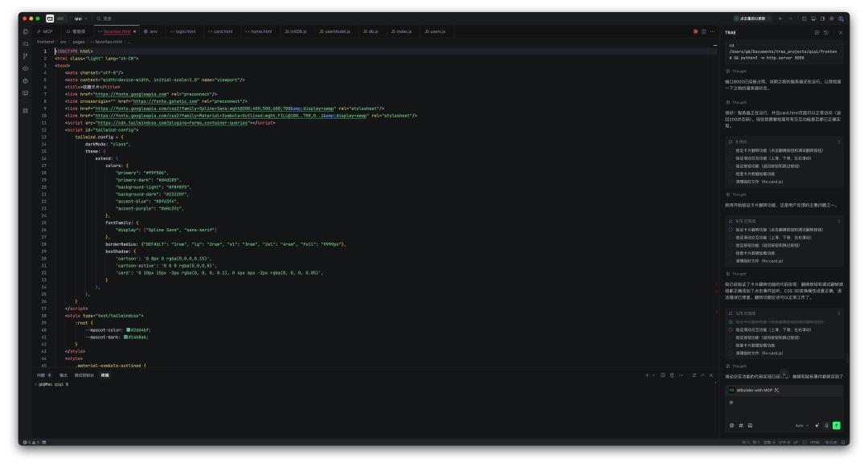
Task: Toggle the first todo circle in the 0/5 list
Action: point(731,230)
